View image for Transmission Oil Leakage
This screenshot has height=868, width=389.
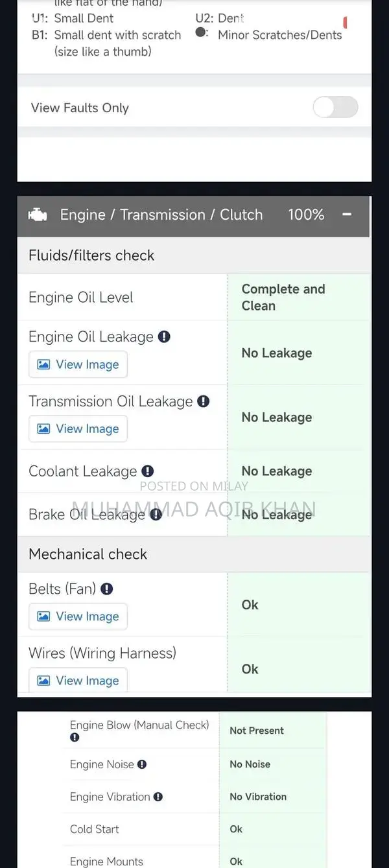[x=78, y=428]
